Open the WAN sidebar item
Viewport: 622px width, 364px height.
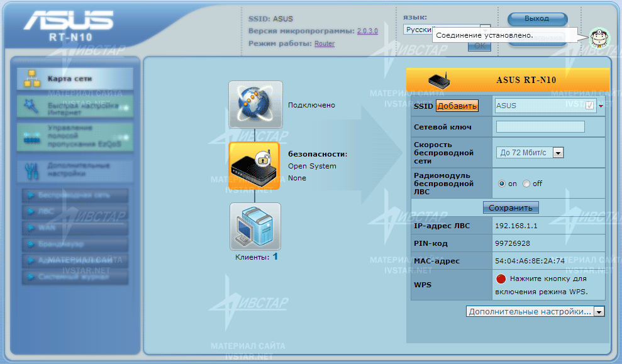(x=75, y=228)
